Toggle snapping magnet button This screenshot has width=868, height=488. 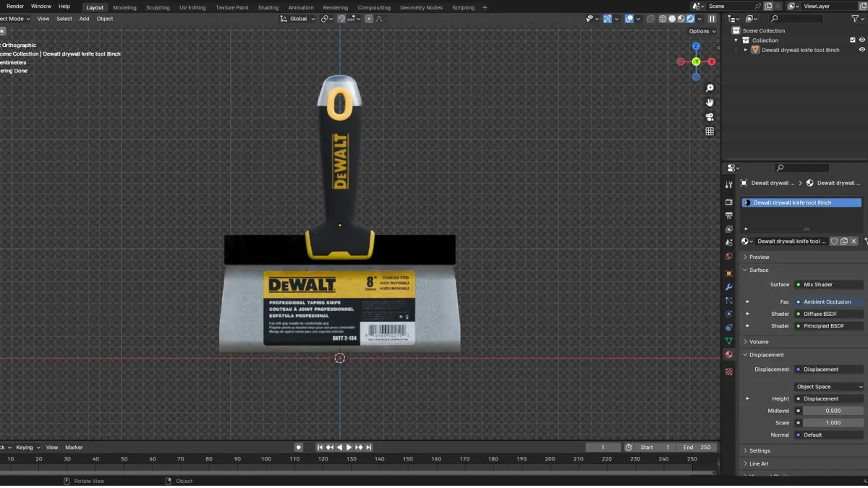341,19
